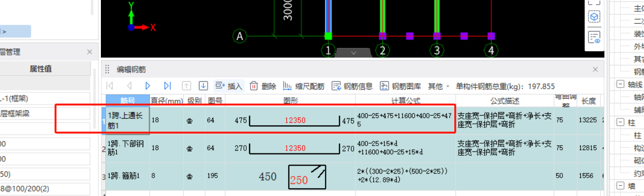This screenshot has height=196, width=644.
Task: Click the 图形 column header
Action: click(x=291, y=101)
